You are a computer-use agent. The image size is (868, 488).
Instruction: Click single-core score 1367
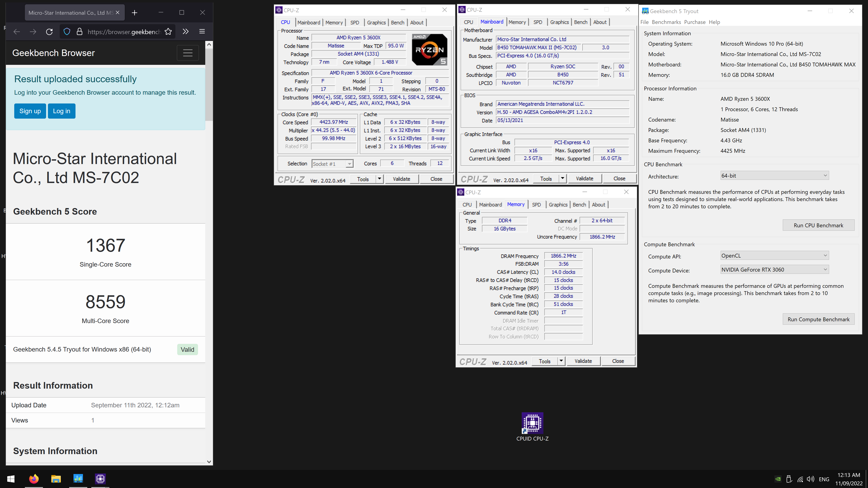click(106, 245)
